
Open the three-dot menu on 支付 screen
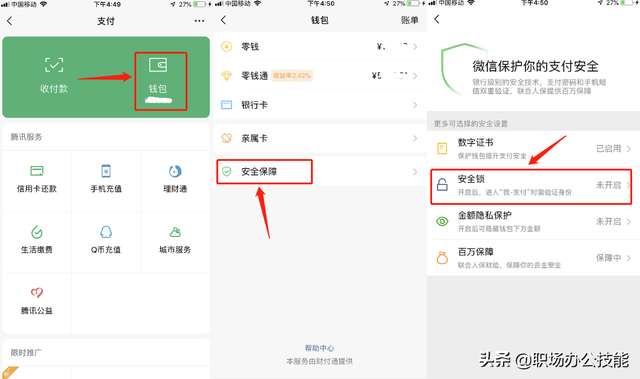199,21
